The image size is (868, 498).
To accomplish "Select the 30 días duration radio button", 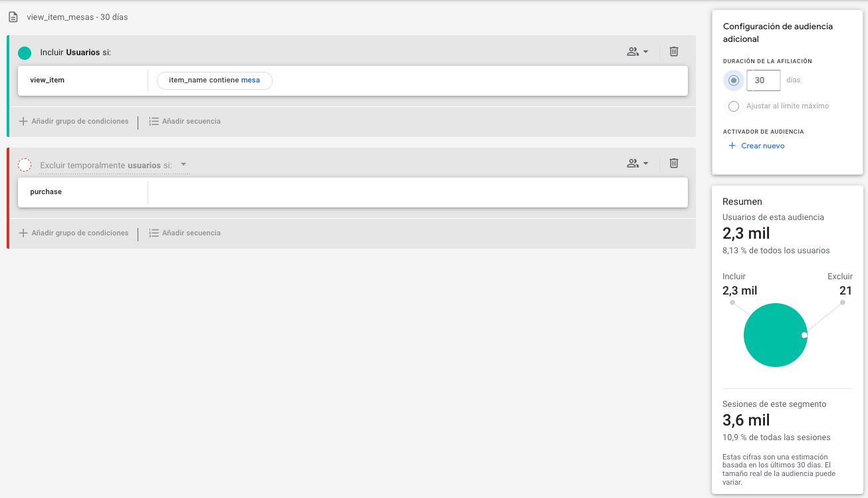I will click(733, 80).
